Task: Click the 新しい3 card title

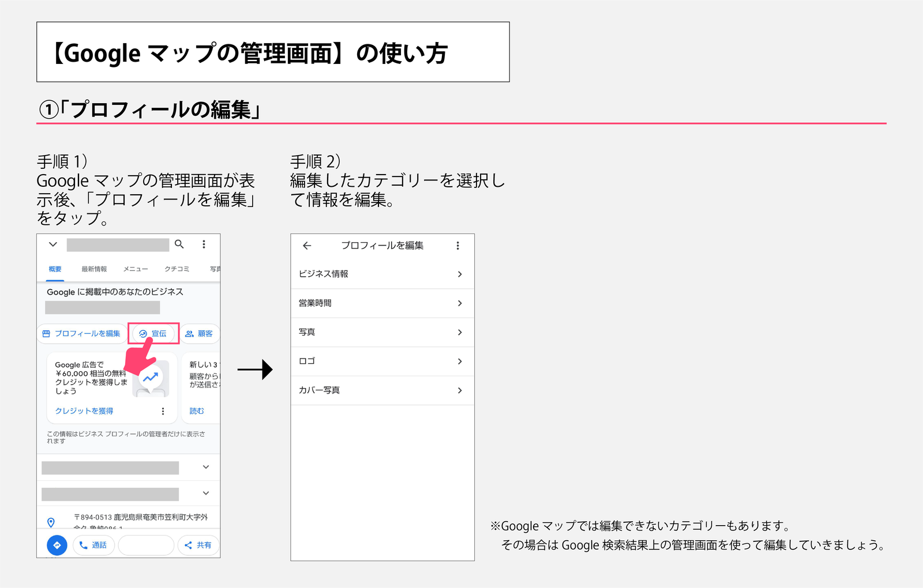Action: [204, 365]
